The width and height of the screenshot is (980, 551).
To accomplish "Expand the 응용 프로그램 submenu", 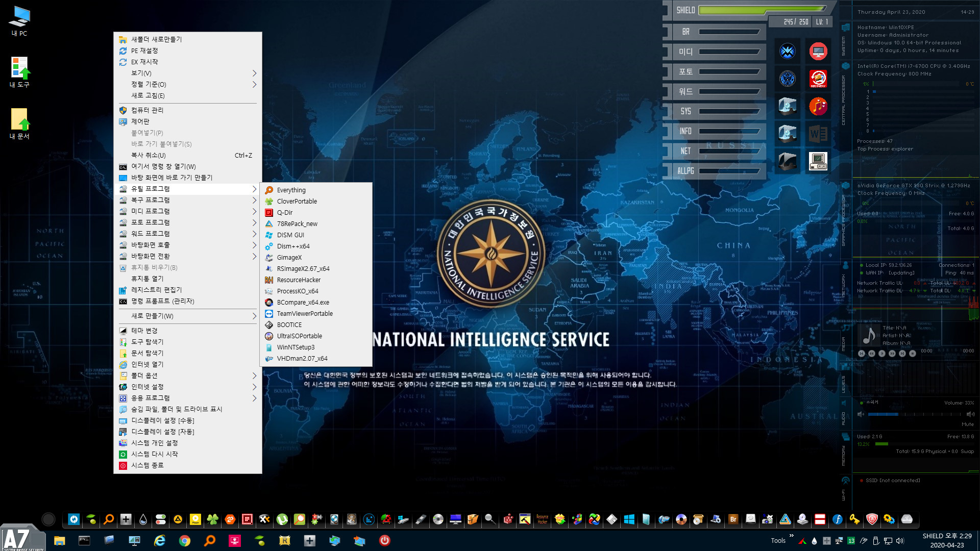I will pyautogui.click(x=187, y=397).
